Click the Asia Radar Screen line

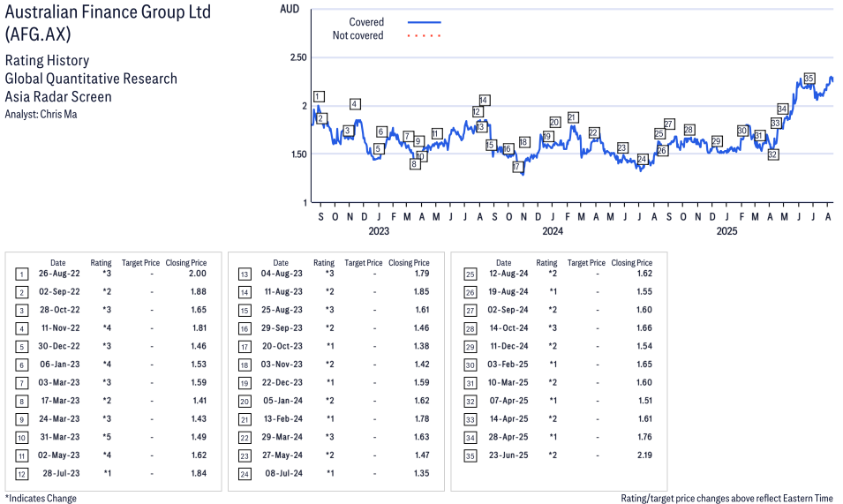58,97
